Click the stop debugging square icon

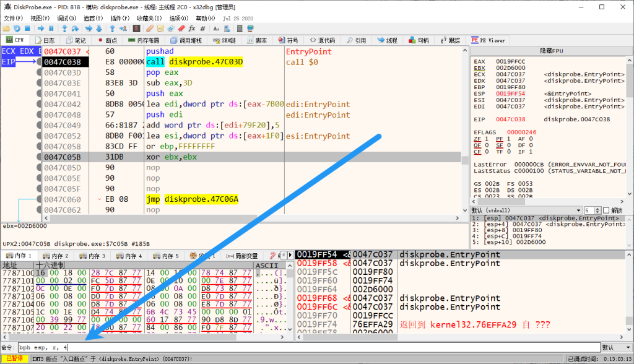(x=27, y=28)
